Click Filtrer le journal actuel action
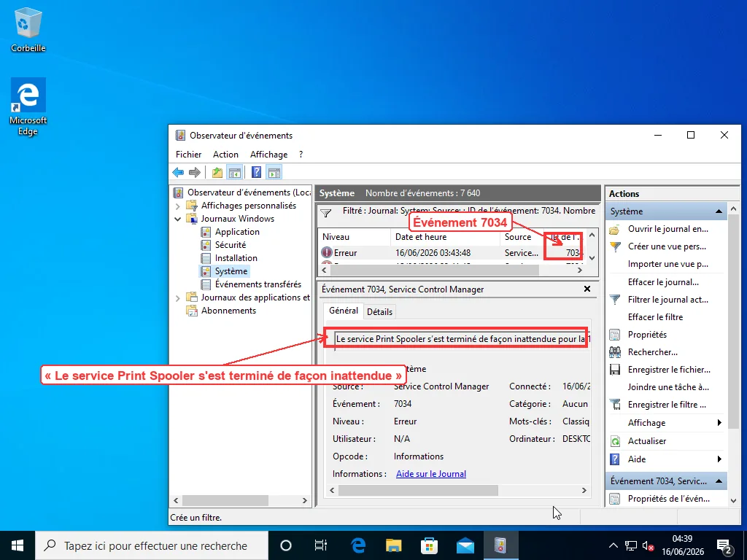The width and height of the screenshot is (747, 560). click(667, 300)
